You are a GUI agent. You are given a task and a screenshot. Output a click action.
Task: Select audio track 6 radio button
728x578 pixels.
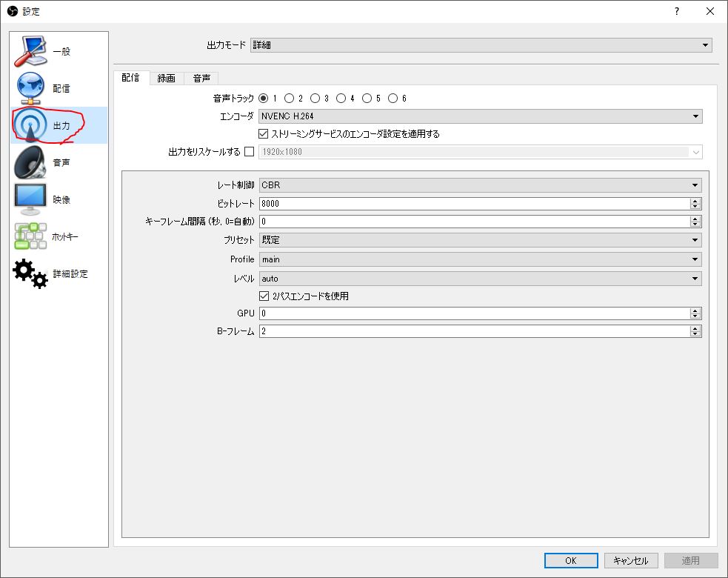pos(393,98)
